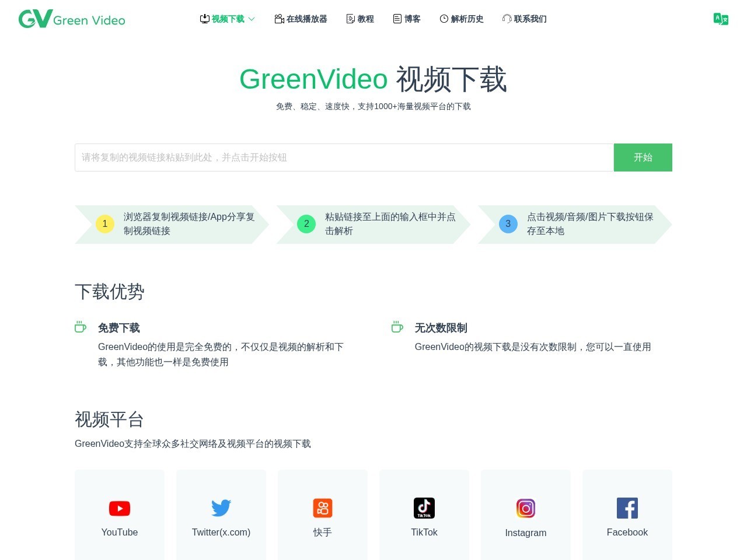Image resolution: width=747 pixels, height=560 pixels.
Task: Click step 3 text 点击视频/音频/图片下载
Action: tap(590, 224)
